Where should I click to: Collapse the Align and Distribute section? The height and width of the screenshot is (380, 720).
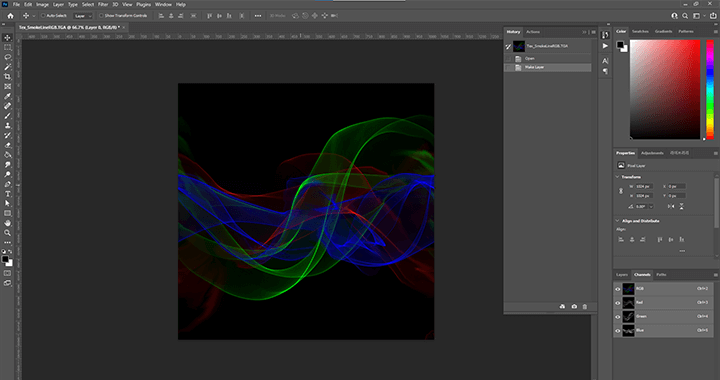pyautogui.click(x=617, y=221)
